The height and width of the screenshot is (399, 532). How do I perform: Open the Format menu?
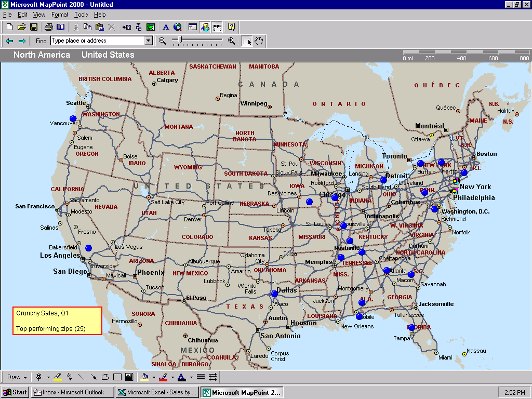(60, 15)
